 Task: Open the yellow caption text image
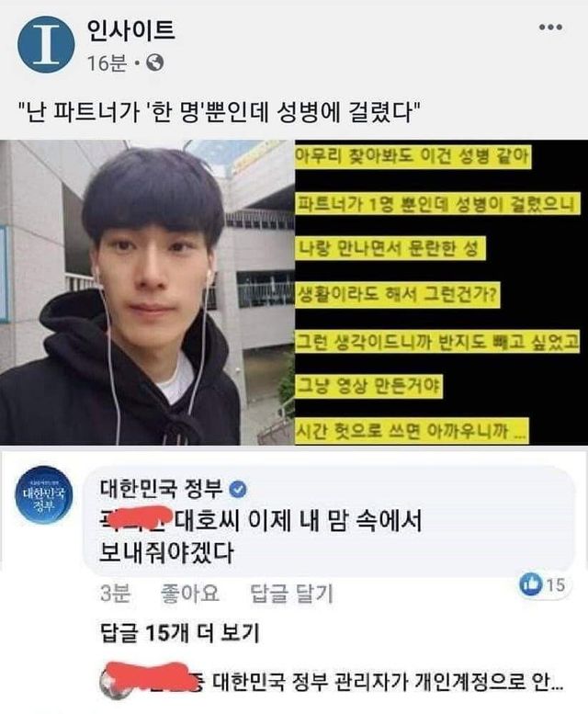pyautogui.click(x=441, y=292)
